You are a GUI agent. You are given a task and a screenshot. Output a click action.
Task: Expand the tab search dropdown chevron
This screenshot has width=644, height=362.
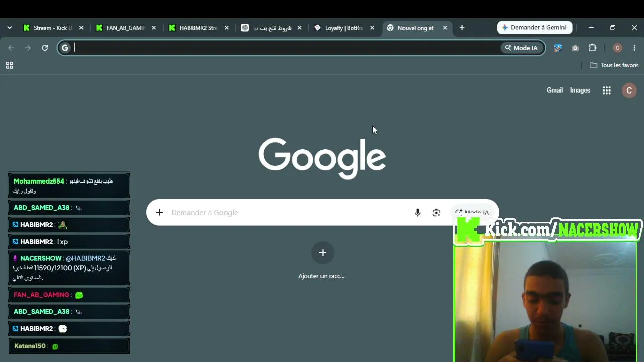pyautogui.click(x=9, y=28)
